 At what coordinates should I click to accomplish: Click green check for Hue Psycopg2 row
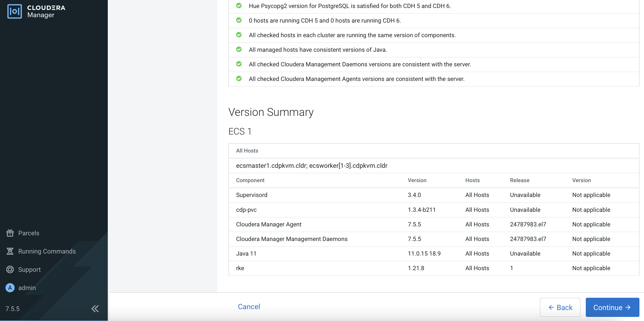pos(239,5)
